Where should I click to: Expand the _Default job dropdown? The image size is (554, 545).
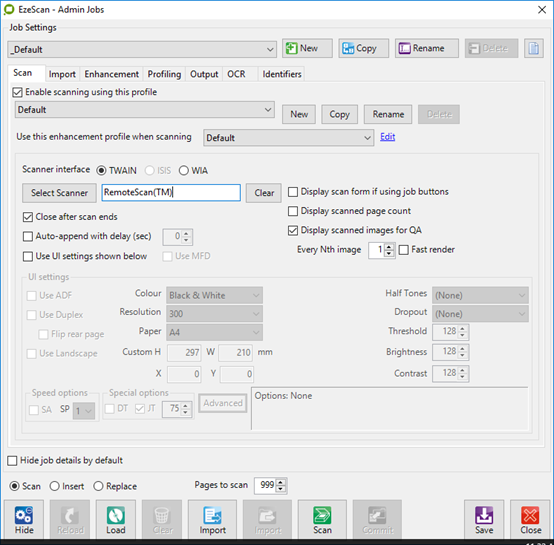point(142,49)
